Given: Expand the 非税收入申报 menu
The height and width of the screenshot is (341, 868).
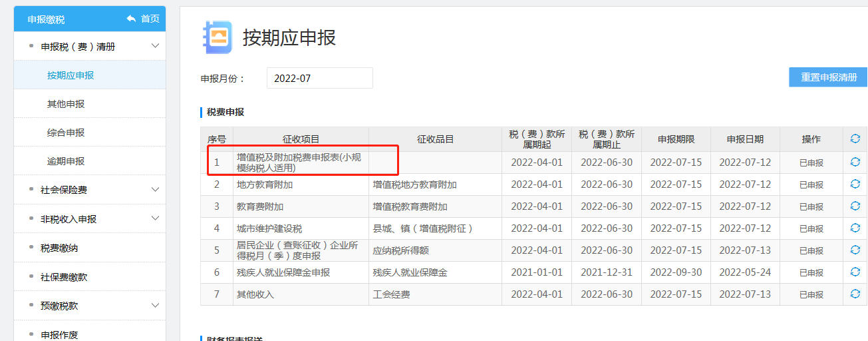Looking at the screenshot, I should pyautogui.click(x=155, y=218).
